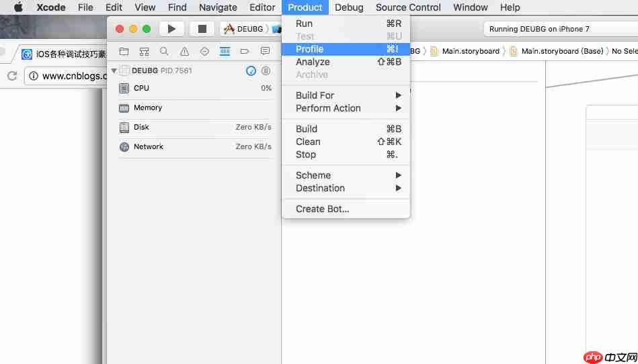Open the File menu
This screenshot has width=638, height=364.
[85, 7]
